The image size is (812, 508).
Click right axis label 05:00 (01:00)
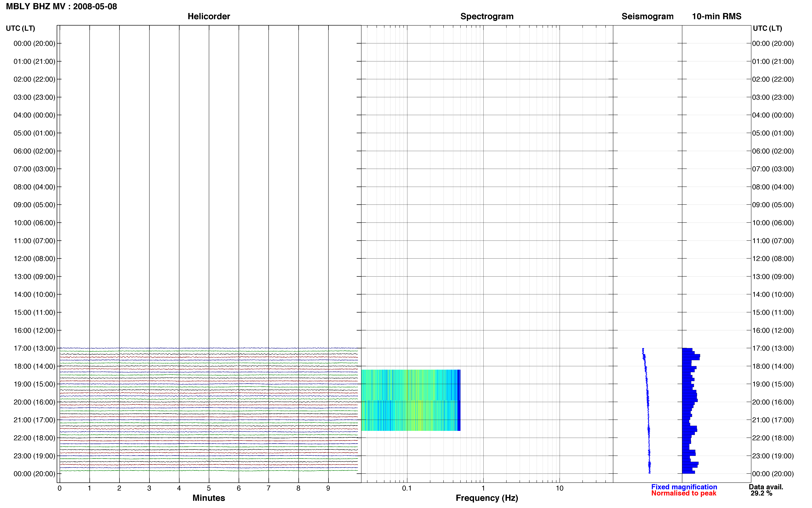pyautogui.click(x=773, y=133)
